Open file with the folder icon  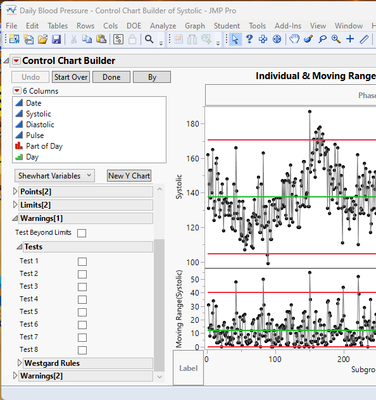(x=43, y=39)
